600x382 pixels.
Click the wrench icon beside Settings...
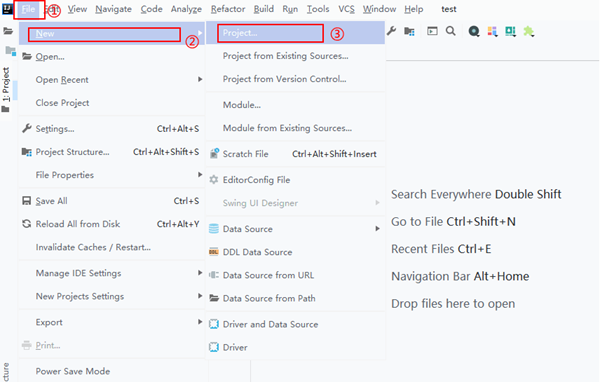pyautogui.click(x=26, y=129)
